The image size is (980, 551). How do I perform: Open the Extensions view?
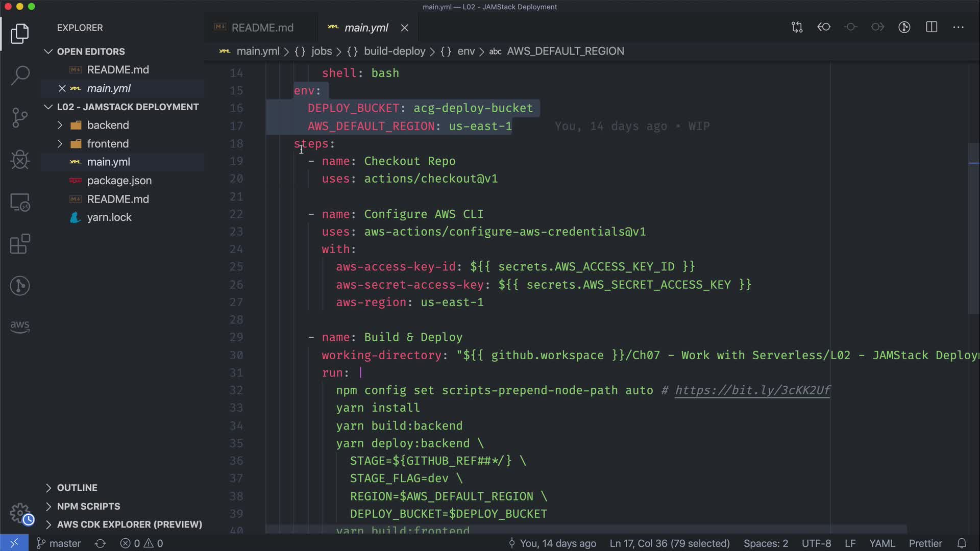pos(20,244)
